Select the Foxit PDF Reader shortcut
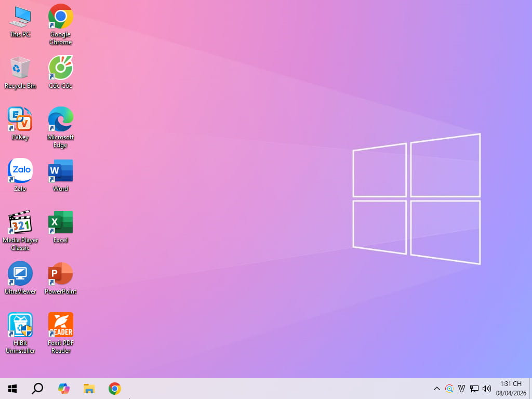The height and width of the screenshot is (399, 532). (60, 334)
